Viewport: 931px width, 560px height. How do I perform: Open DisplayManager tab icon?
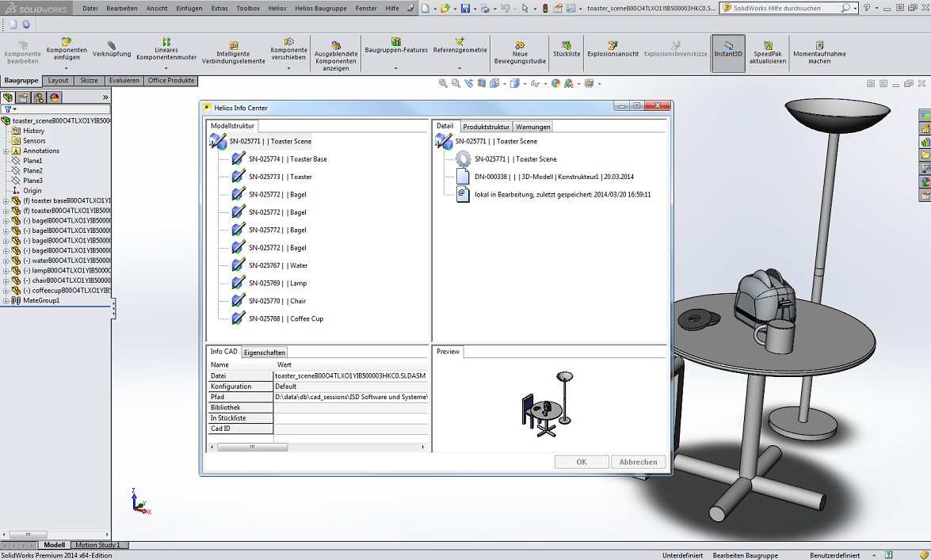click(x=54, y=97)
